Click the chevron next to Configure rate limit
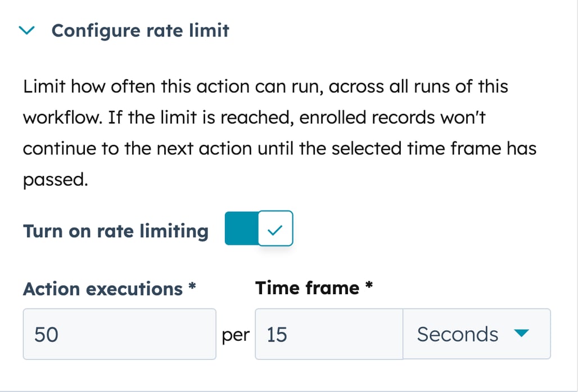Viewport: 578px width, 392px height. pos(26,30)
